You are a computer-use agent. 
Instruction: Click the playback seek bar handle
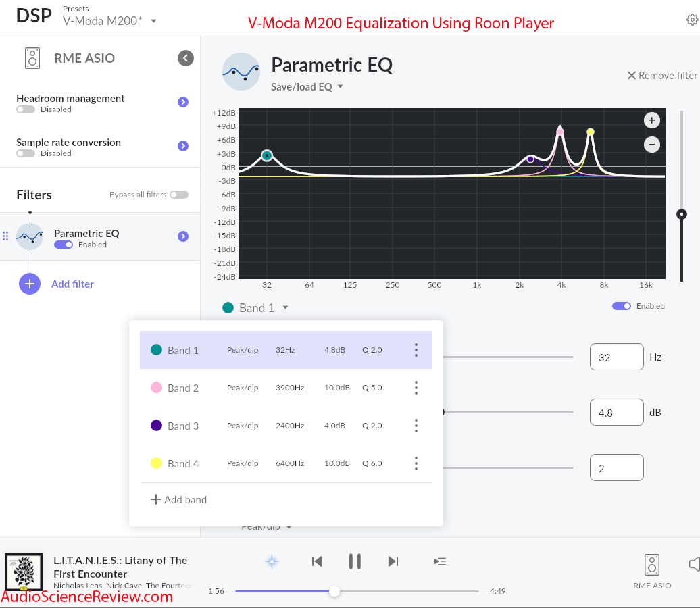coord(334,591)
